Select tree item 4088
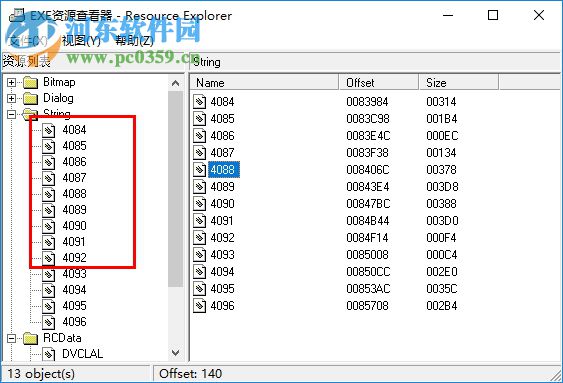 pyautogui.click(x=74, y=194)
